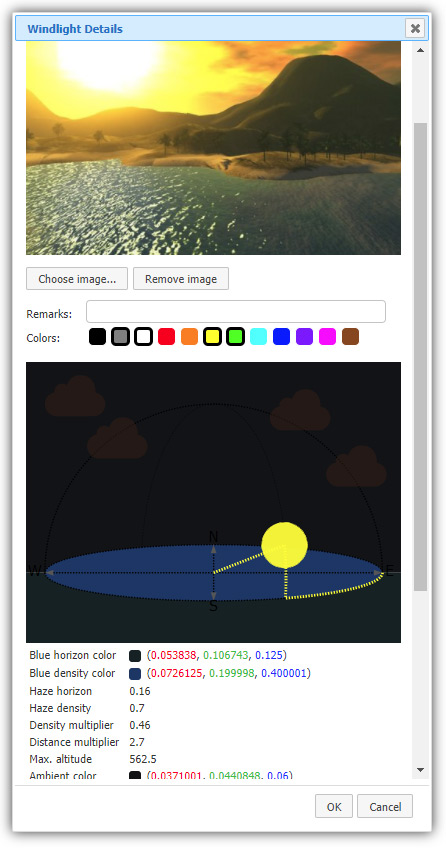Click the Choose image... button
The image size is (446, 848).
click(x=77, y=279)
